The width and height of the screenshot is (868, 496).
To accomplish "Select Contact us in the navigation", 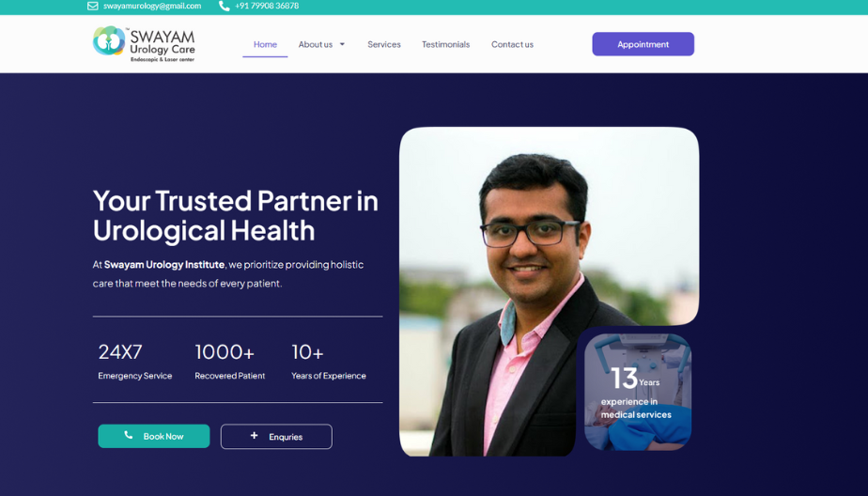I will tap(512, 44).
